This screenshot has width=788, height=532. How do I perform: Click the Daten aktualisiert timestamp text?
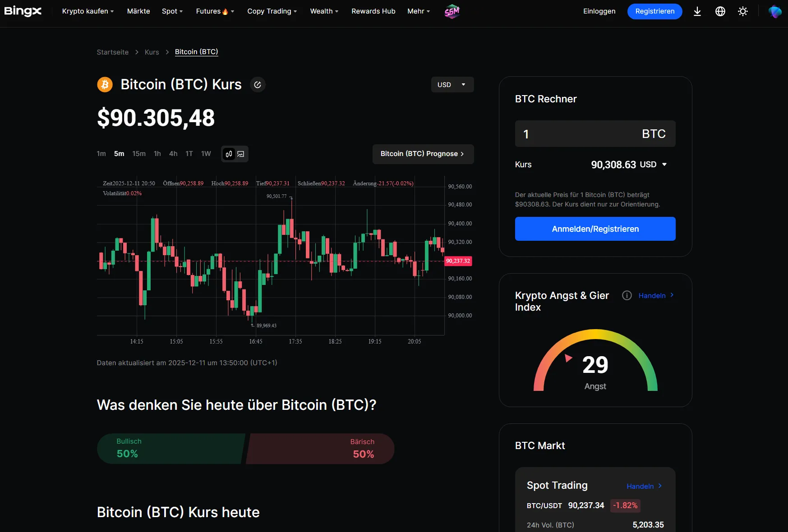click(x=187, y=363)
